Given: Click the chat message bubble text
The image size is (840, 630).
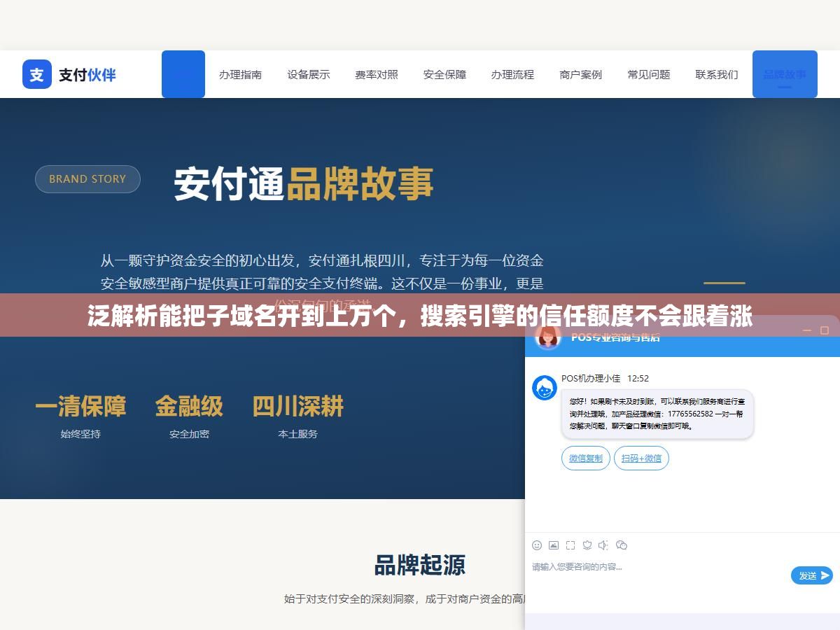Looking at the screenshot, I should pyautogui.click(x=657, y=414).
